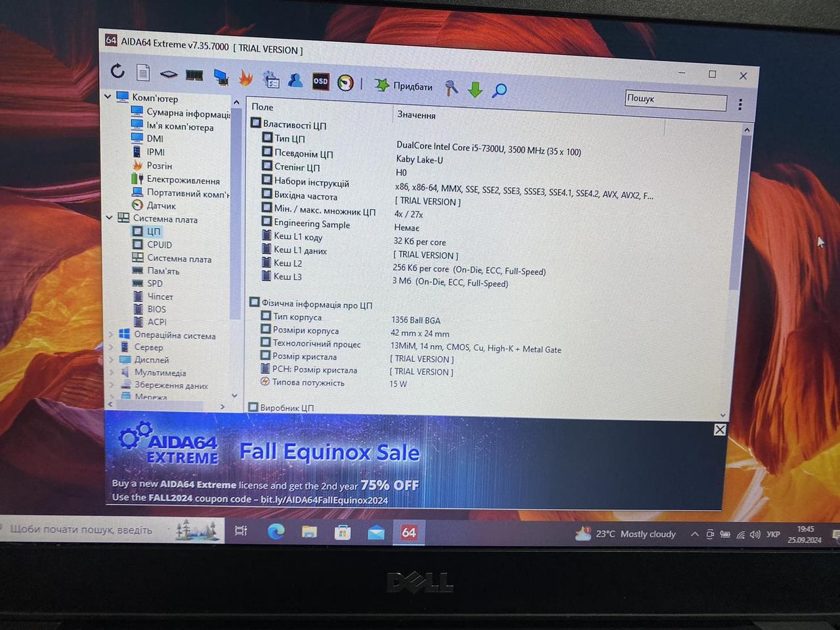The image size is (840, 630).
Task: Open the gauge benchmark icon
Action: pyautogui.click(x=345, y=83)
